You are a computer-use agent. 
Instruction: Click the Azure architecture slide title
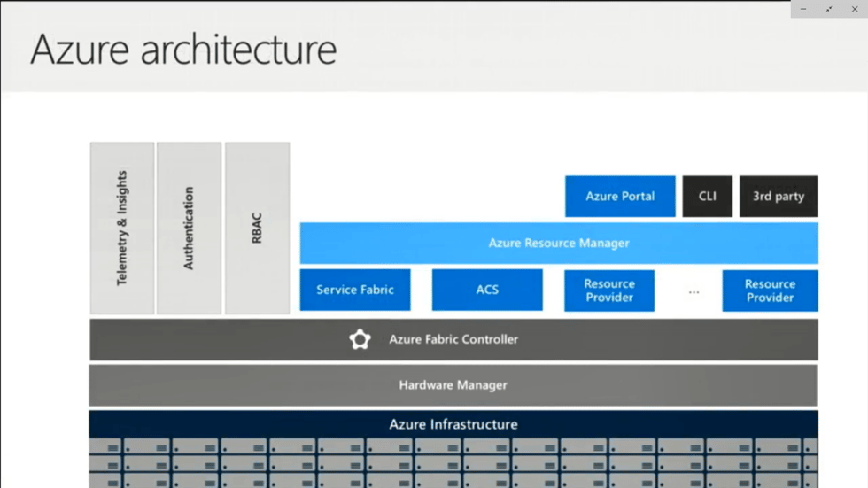click(x=183, y=50)
